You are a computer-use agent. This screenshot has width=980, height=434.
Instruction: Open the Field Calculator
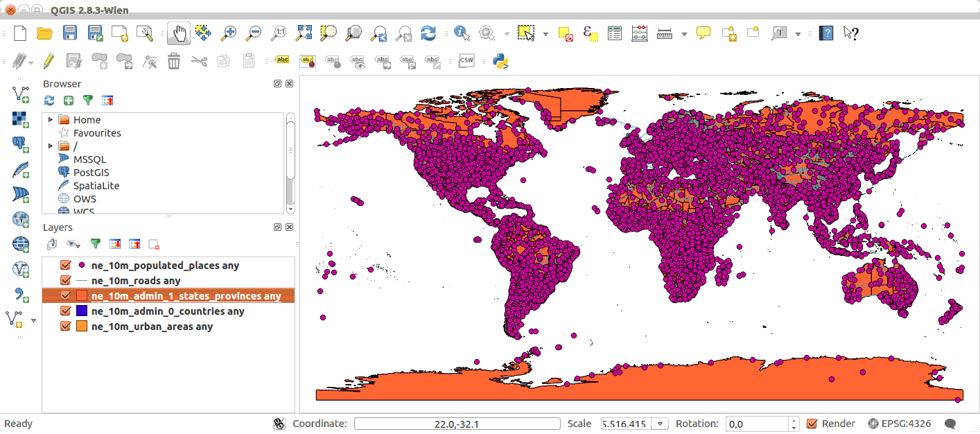click(x=639, y=33)
